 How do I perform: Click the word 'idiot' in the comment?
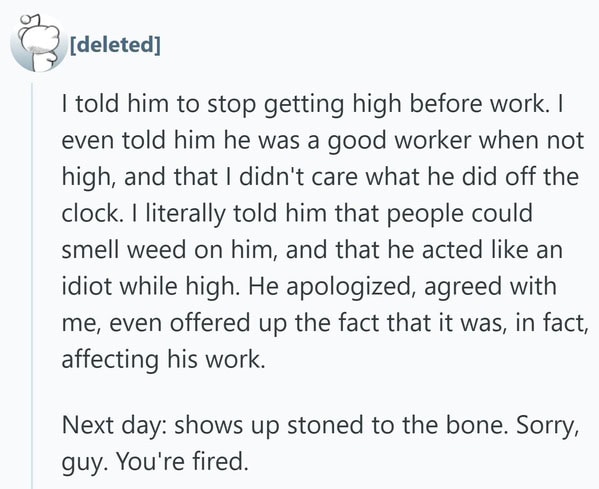click(87, 286)
